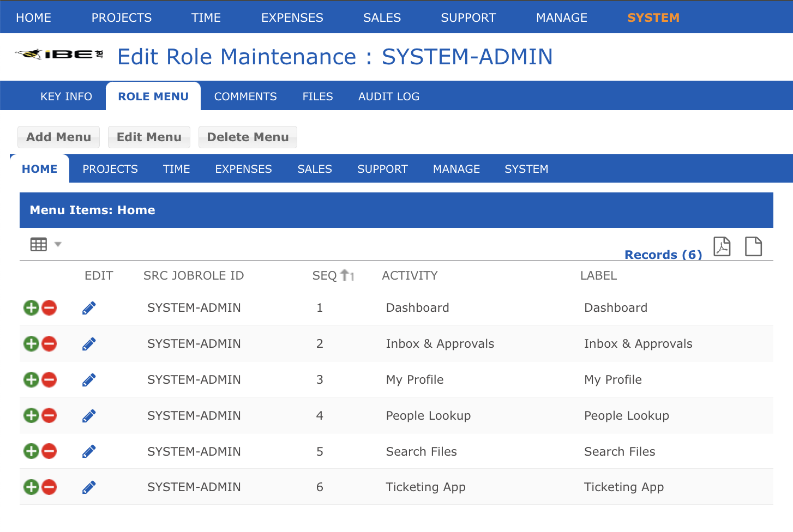This screenshot has height=532, width=793.
Task: Select the Search Files activity cell
Action: (x=422, y=451)
